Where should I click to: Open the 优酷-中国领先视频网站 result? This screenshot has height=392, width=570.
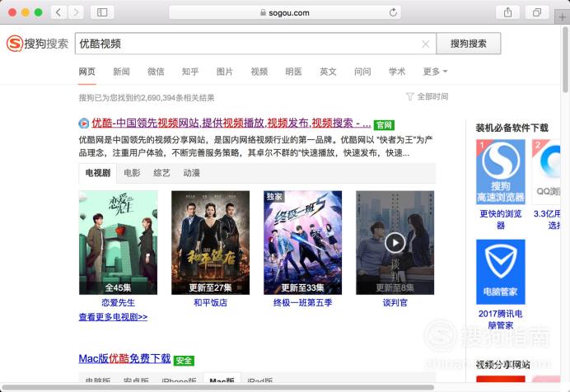(x=231, y=124)
